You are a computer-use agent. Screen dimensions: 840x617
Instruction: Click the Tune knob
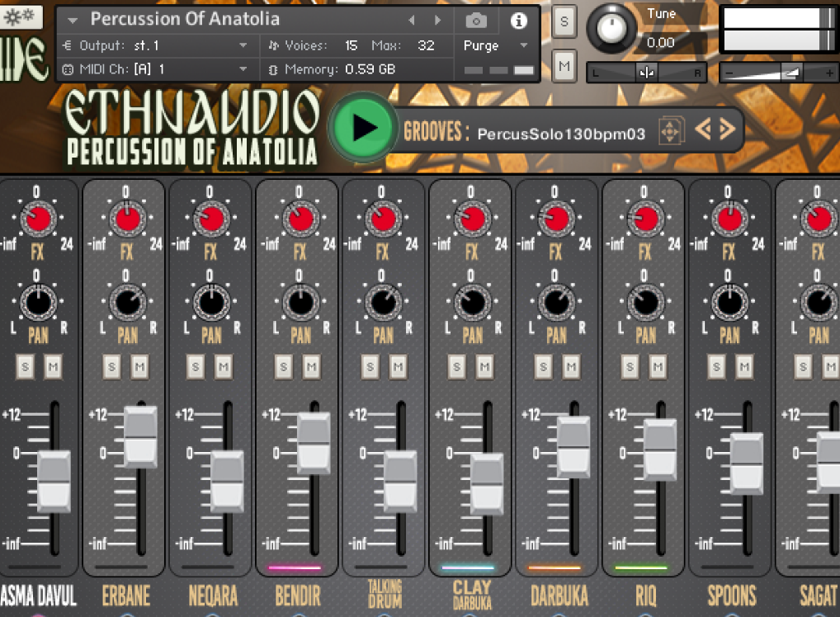pos(611,29)
